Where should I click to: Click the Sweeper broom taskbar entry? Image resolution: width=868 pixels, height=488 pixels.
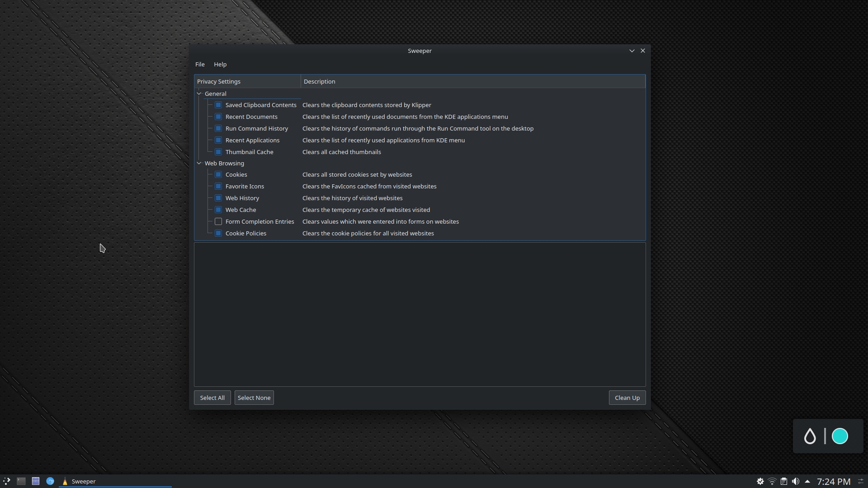pyautogui.click(x=115, y=481)
